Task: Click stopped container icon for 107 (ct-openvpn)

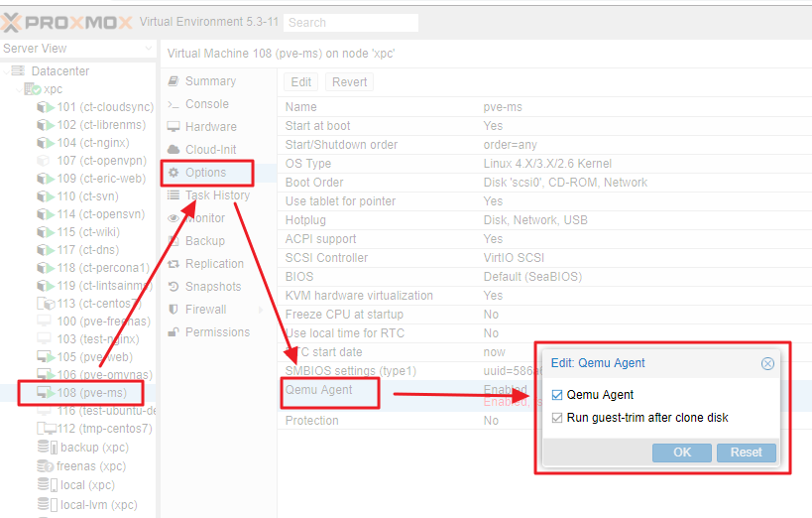Action: [44, 161]
